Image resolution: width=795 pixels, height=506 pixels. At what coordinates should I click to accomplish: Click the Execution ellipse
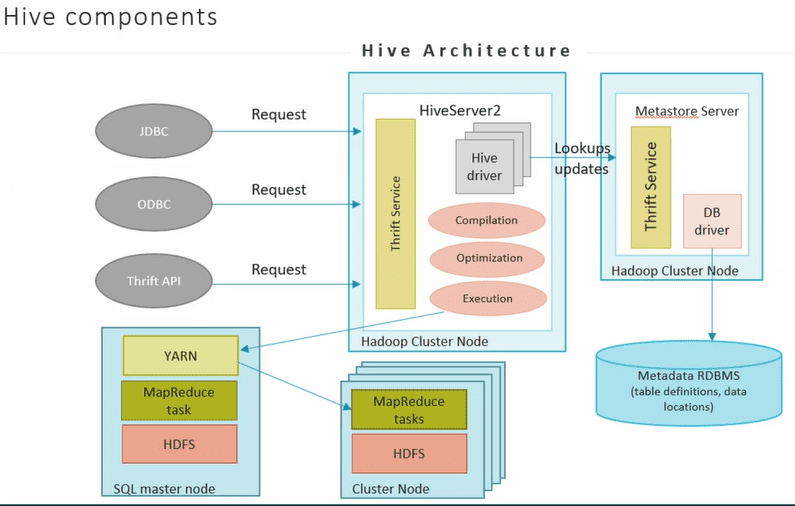[489, 298]
